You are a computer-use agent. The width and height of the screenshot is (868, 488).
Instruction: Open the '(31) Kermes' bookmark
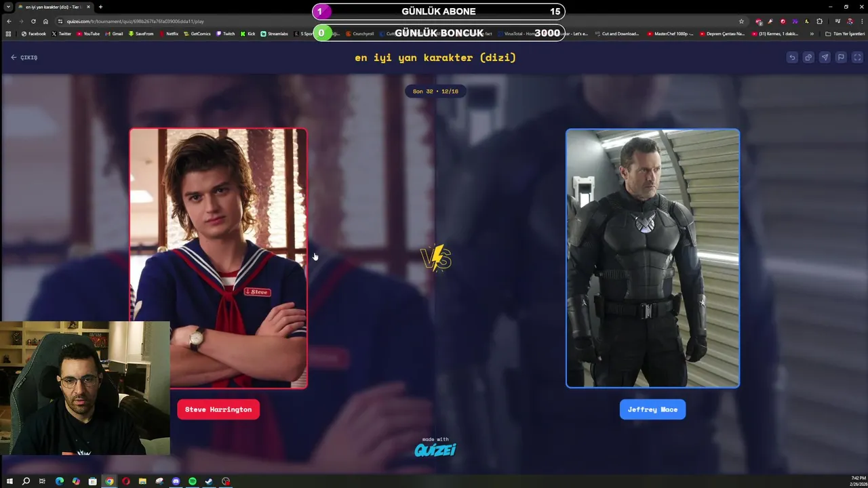[775, 33]
